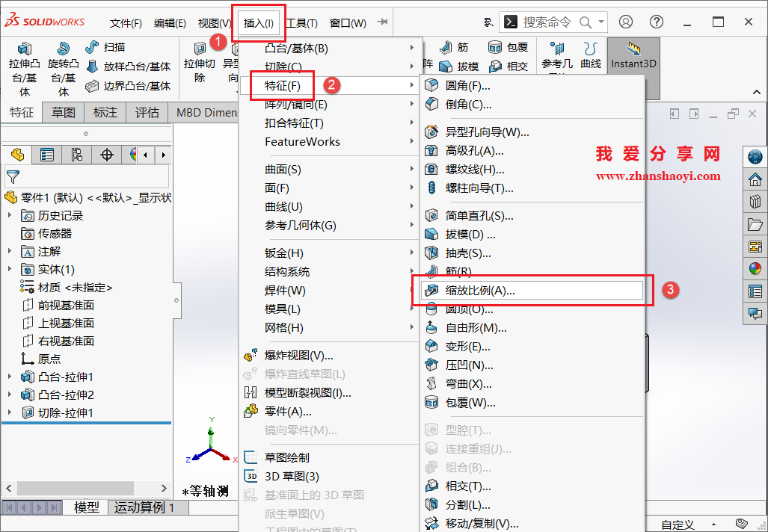Open the search command dropdown arrow
768x532 pixels.
(601, 22)
